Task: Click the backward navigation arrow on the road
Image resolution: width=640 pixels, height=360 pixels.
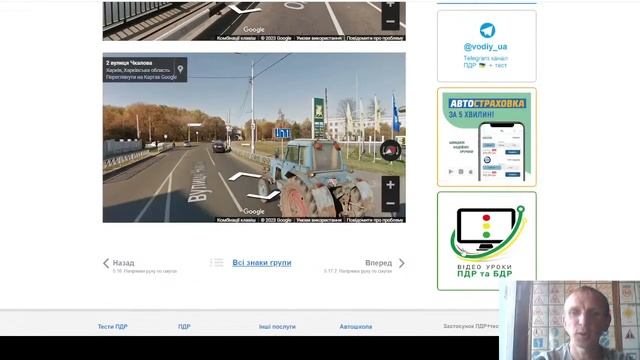Action: pyautogui.click(x=264, y=196)
